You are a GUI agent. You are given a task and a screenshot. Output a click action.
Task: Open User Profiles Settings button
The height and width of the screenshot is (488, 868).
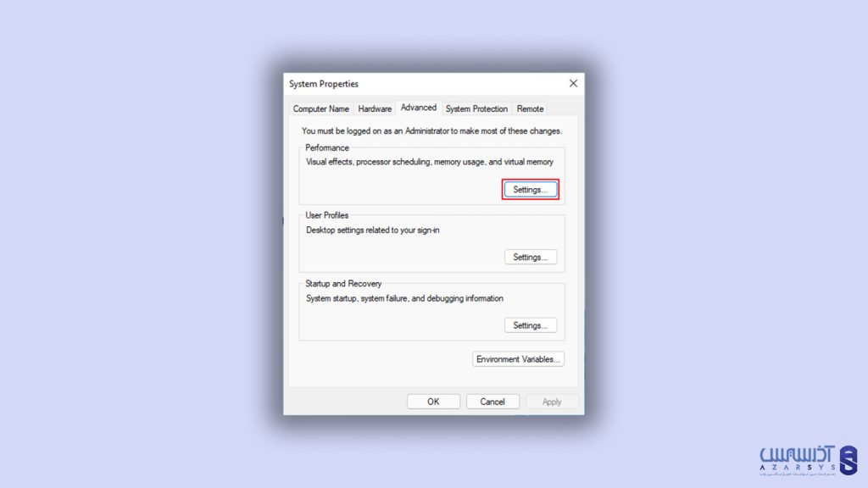531,257
